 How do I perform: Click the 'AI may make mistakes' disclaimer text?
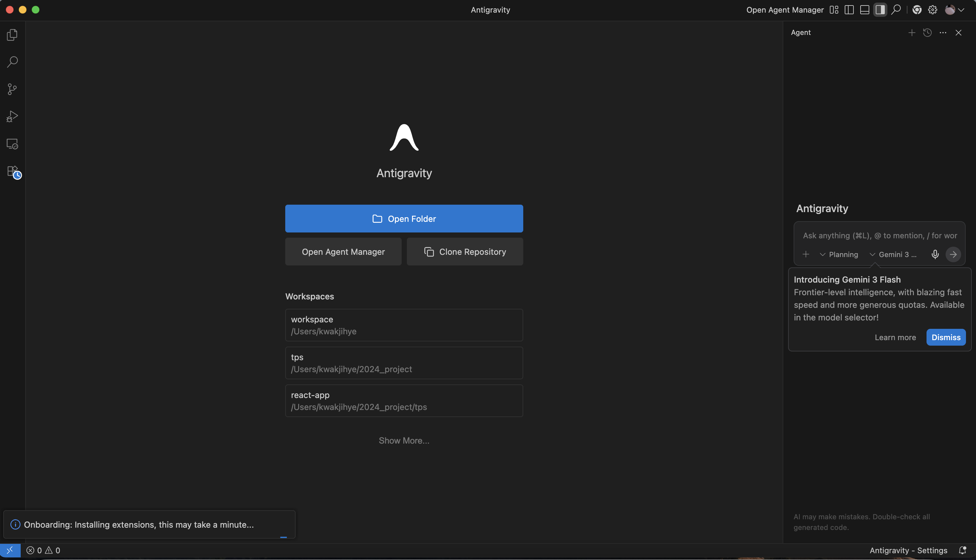click(862, 522)
